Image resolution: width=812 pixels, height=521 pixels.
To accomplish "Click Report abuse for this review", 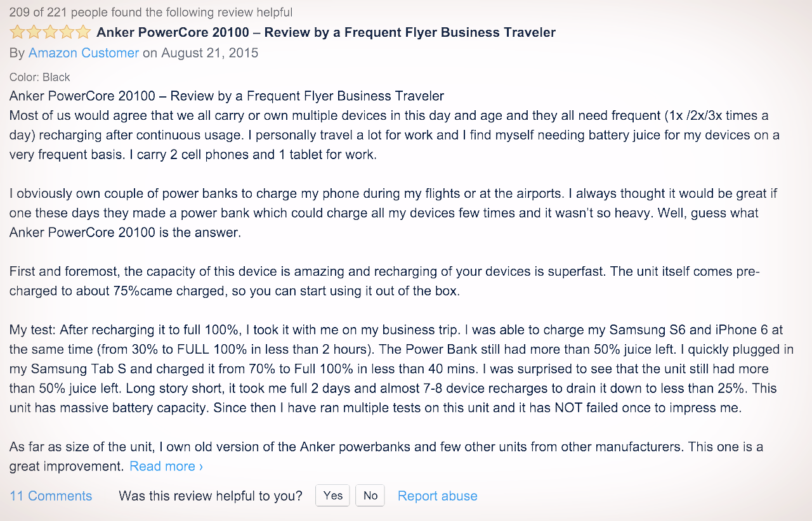I will click(437, 496).
